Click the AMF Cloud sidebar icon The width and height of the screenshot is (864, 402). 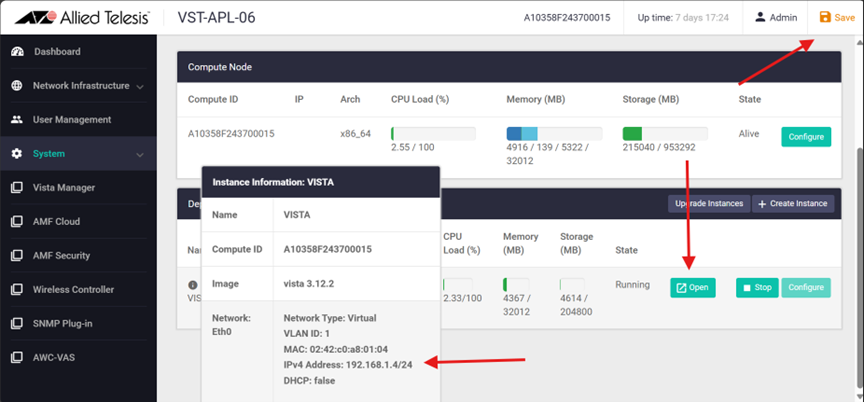(x=17, y=221)
